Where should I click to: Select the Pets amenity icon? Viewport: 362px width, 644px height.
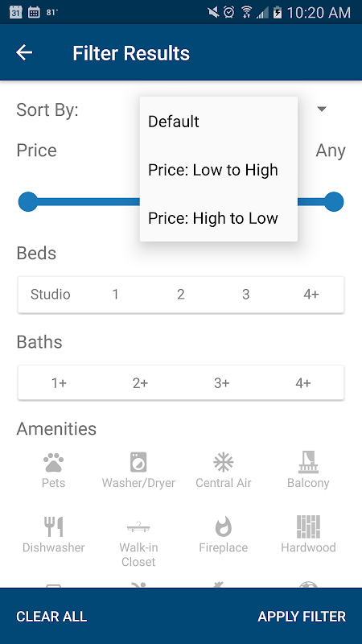click(x=54, y=462)
